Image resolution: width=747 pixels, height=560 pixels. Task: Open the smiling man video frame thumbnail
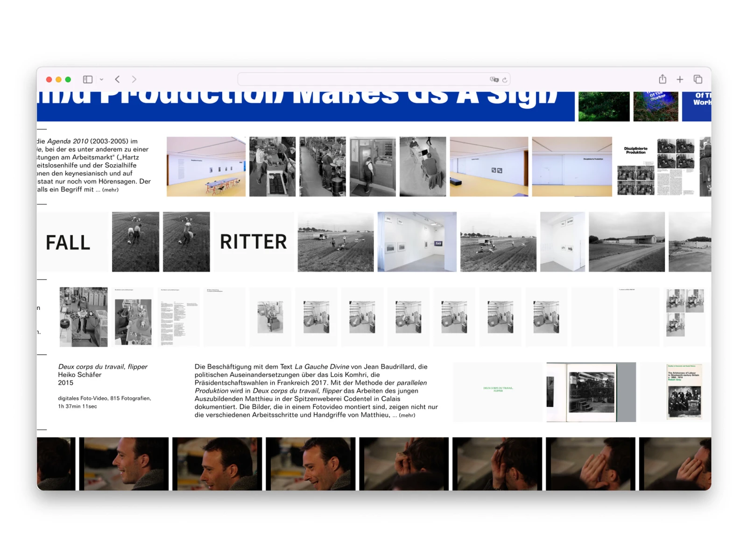pyautogui.click(x=310, y=464)
